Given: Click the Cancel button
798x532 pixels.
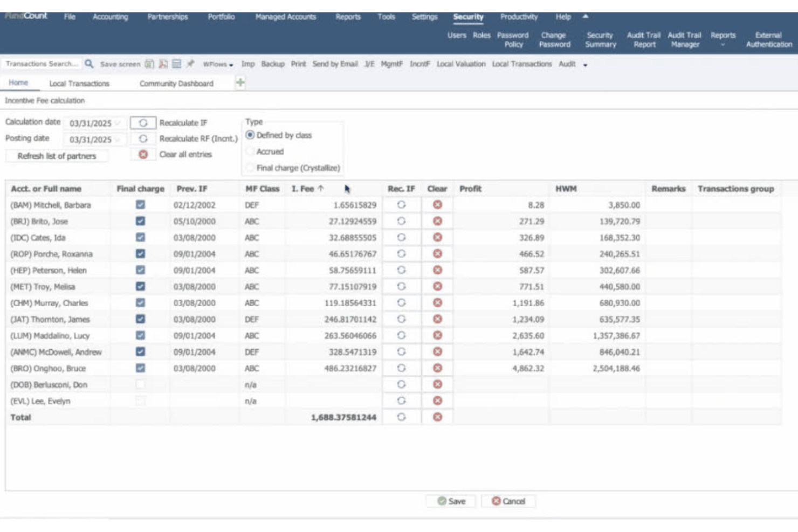Looking at the screenshot, I should click(508, 501).
